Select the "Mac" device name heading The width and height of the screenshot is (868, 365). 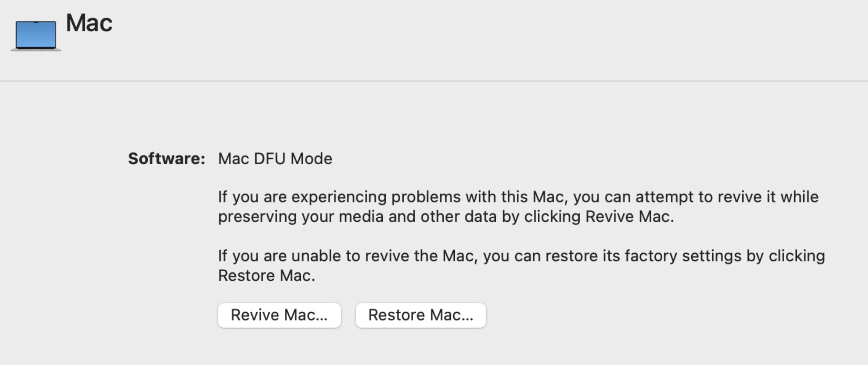89,23
